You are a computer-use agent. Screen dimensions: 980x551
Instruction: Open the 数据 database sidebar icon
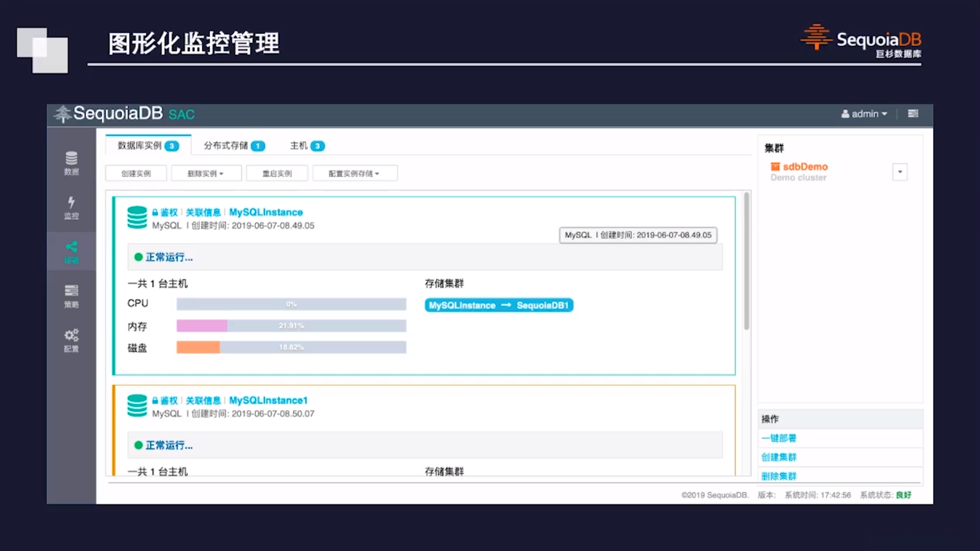pos(71,163)
